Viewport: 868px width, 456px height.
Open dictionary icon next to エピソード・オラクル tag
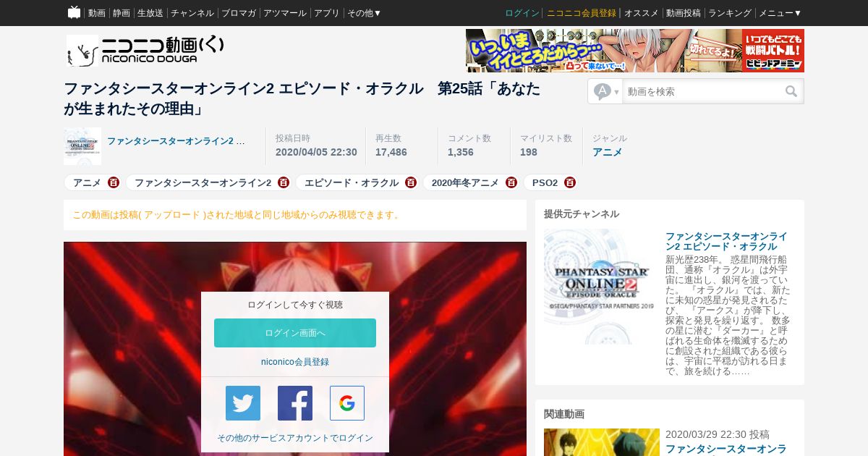(x=411, y=182)
